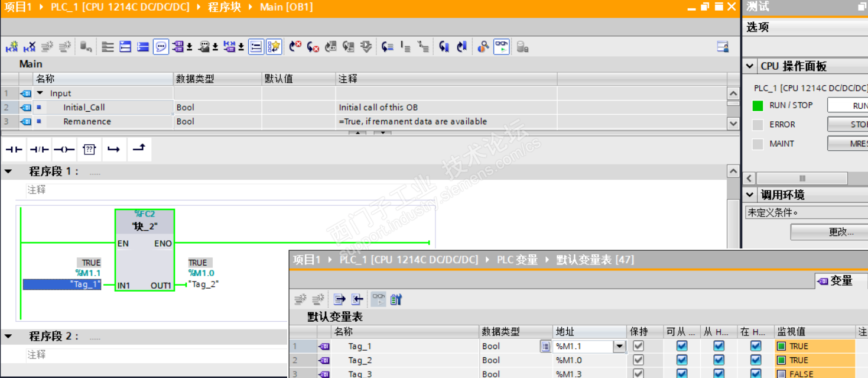Screen dimensions: 868x378
Task: Click the close branch icon
Action: point(138,150)
